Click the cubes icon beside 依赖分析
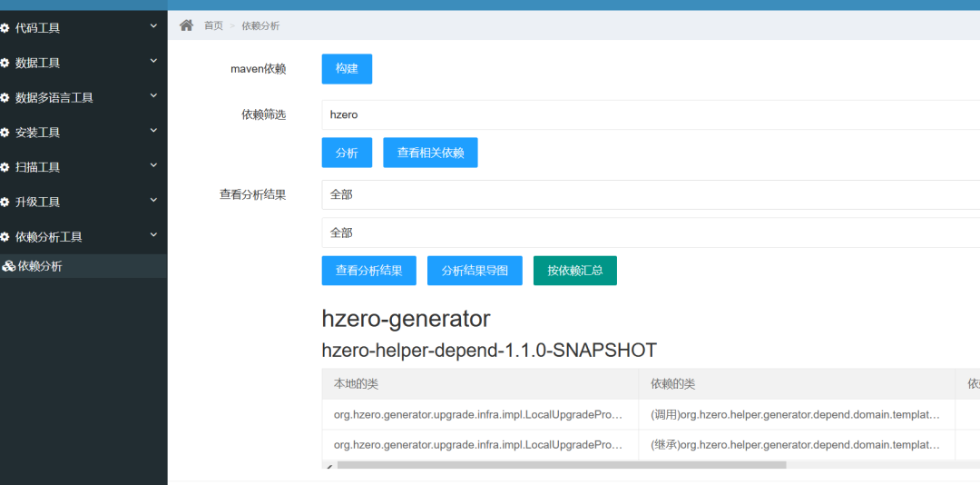 (8, 266)
